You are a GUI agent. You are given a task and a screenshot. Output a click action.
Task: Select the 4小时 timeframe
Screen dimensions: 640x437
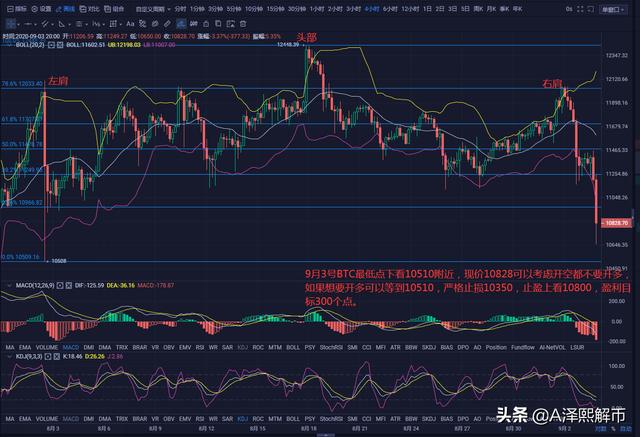[x=372, y=9]
